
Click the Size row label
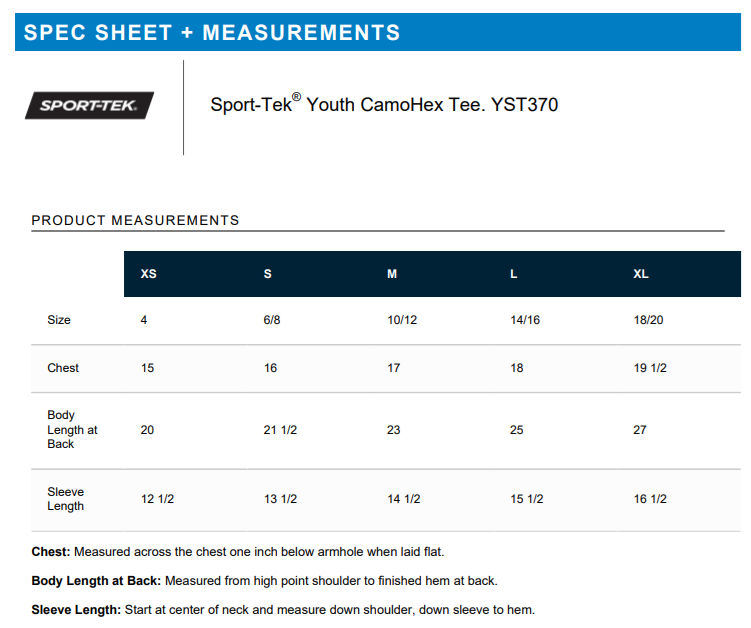click(x=59, y=320)
